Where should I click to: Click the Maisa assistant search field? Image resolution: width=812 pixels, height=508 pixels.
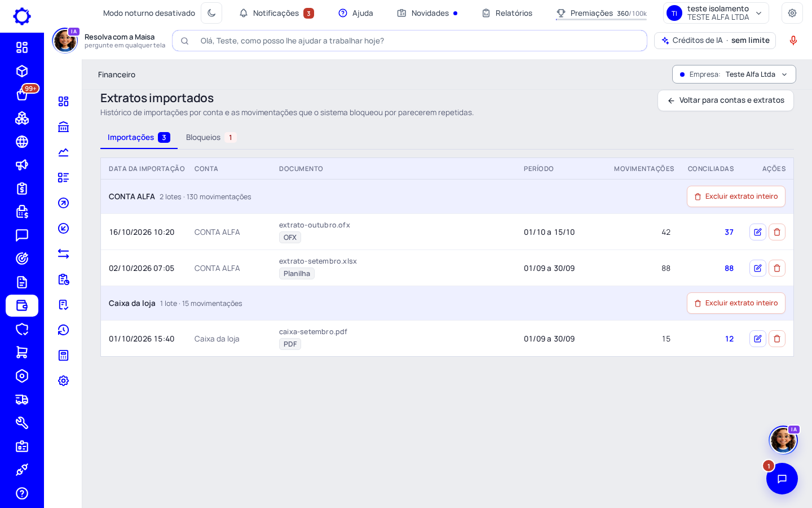click(409, 41)
